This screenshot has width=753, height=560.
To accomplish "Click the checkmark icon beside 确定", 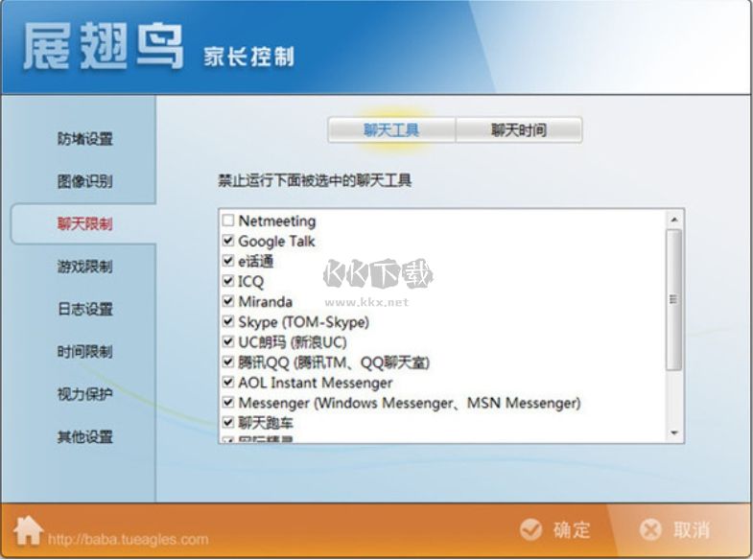I will (530, 529).
